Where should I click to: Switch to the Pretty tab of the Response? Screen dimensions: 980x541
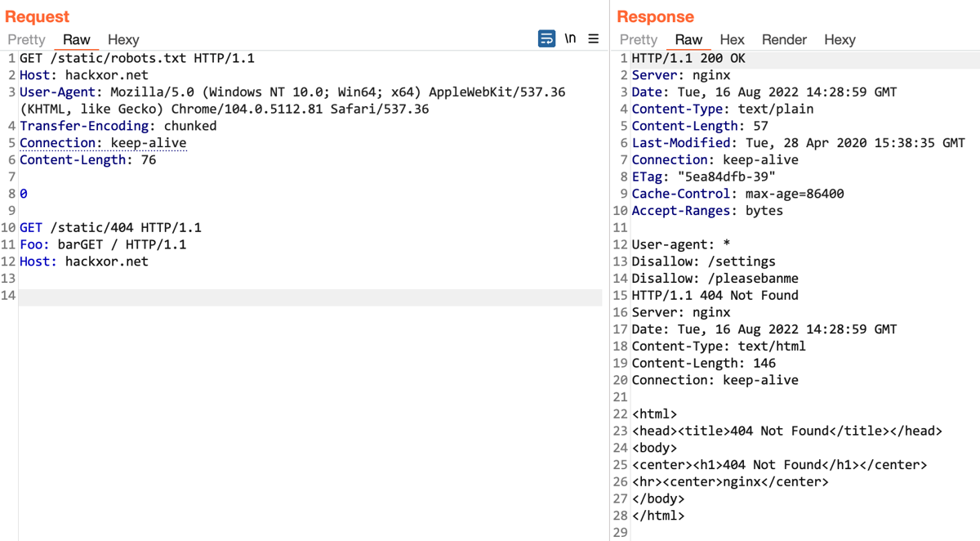coord(638,39)
